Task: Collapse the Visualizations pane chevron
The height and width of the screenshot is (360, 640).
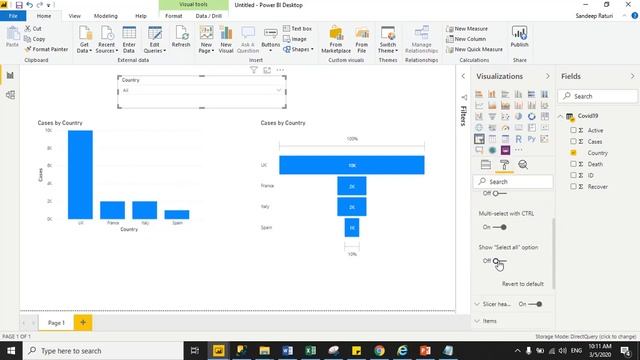Action: coord(547,76)
